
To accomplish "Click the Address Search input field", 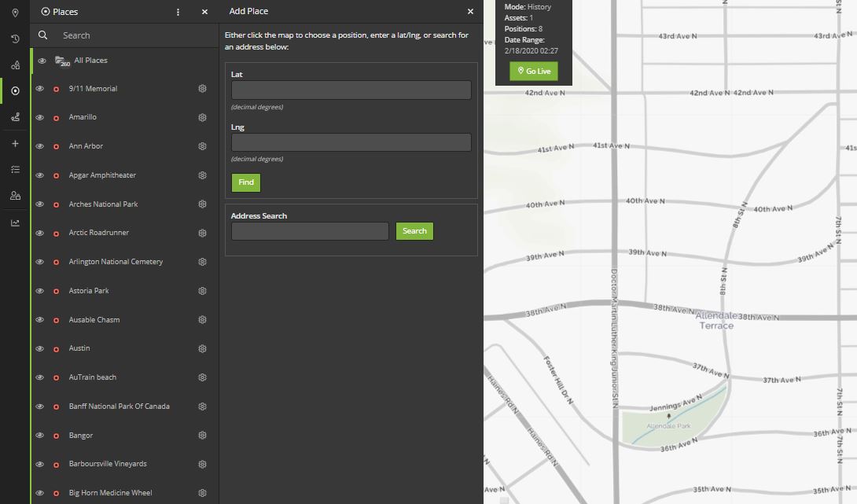I will click(310, 231).
